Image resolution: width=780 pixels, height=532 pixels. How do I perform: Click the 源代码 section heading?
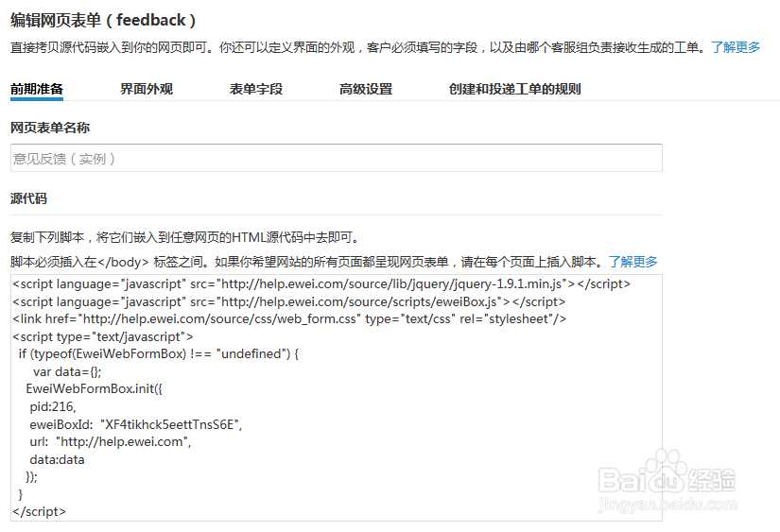coord(29,198)
